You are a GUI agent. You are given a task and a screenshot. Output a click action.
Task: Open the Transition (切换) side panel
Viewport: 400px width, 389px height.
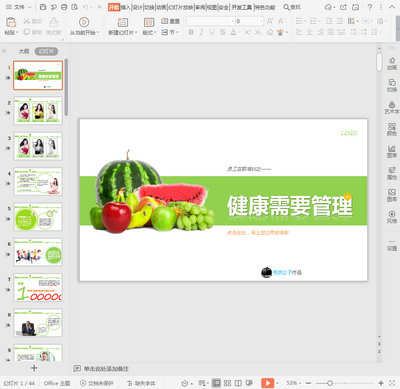point(392,85)
